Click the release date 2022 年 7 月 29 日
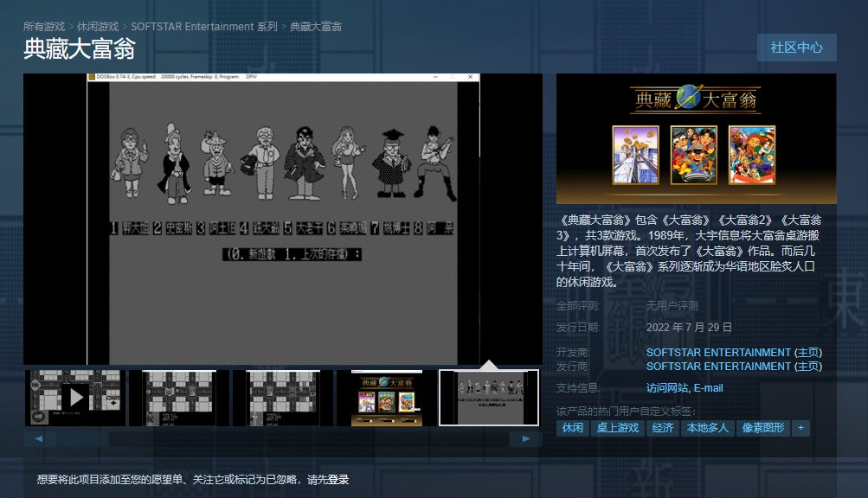The height and width of the screenshot is (498, 868). [x=689, y=328]
